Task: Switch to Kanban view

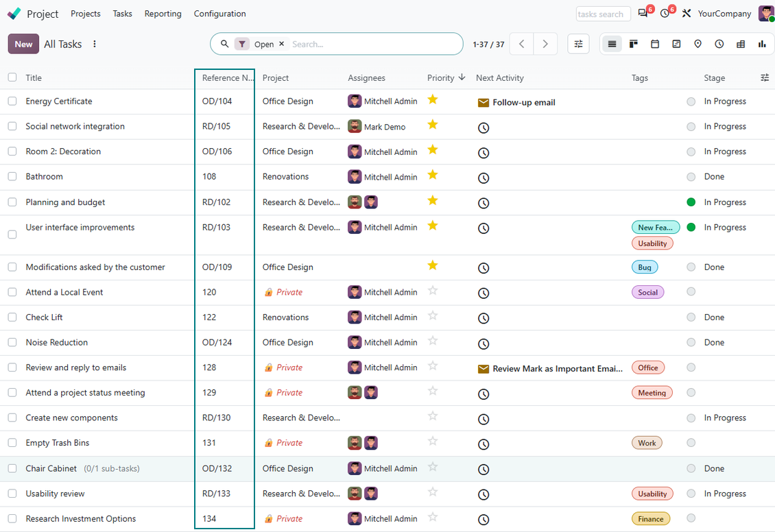Action: tap(633, 44)
